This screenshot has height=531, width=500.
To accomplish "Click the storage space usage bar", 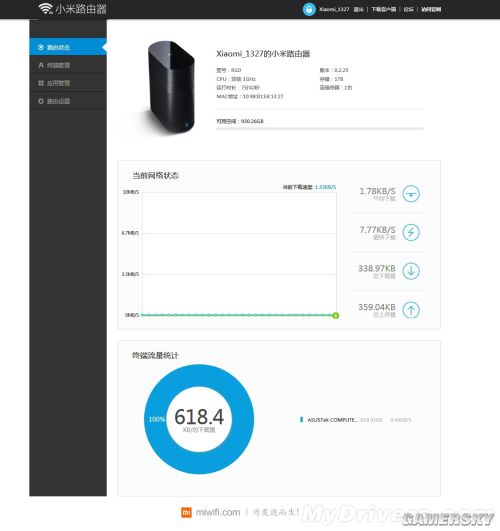I will (x=320, y=129).
